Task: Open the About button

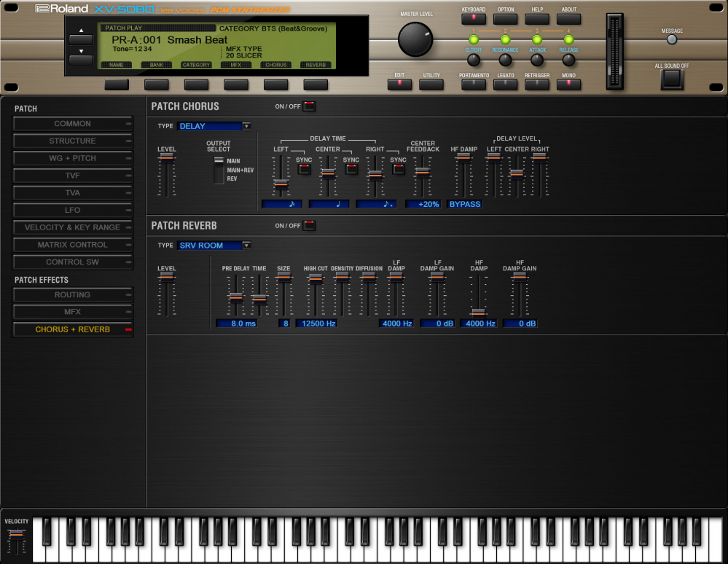Action: [x=568, y=19]
